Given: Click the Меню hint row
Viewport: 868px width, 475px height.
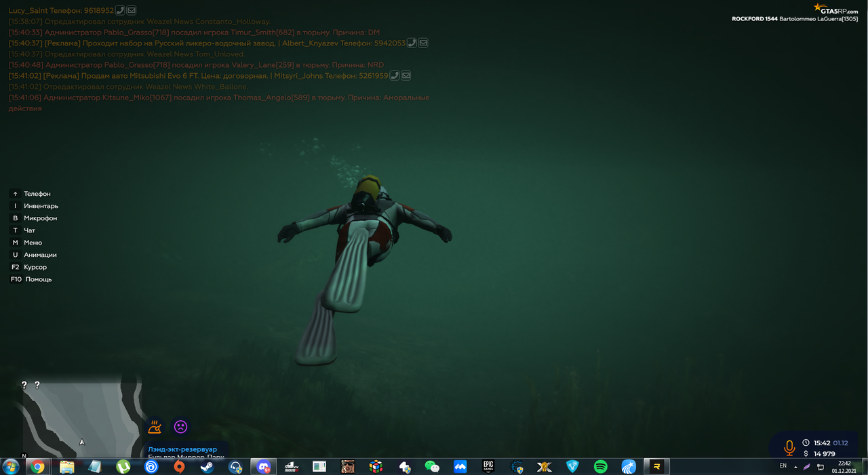Looking at the screenshot, I should pos(26,243).
